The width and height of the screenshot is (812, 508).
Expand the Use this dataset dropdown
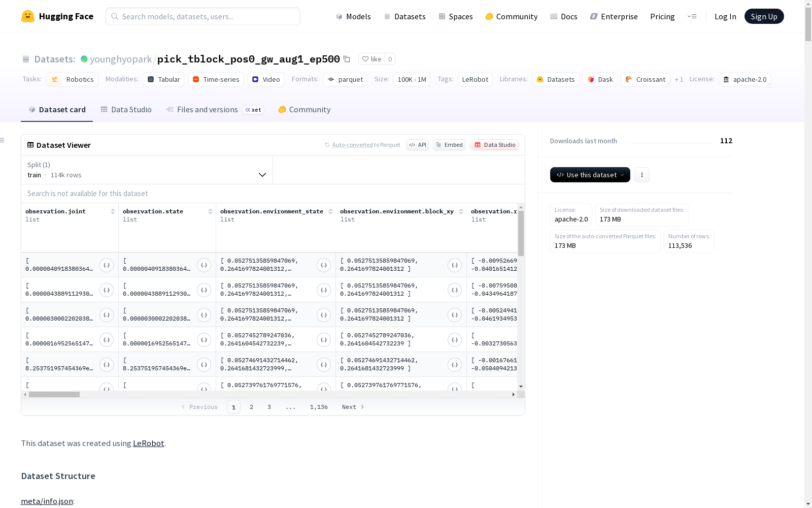click(590, 175)
